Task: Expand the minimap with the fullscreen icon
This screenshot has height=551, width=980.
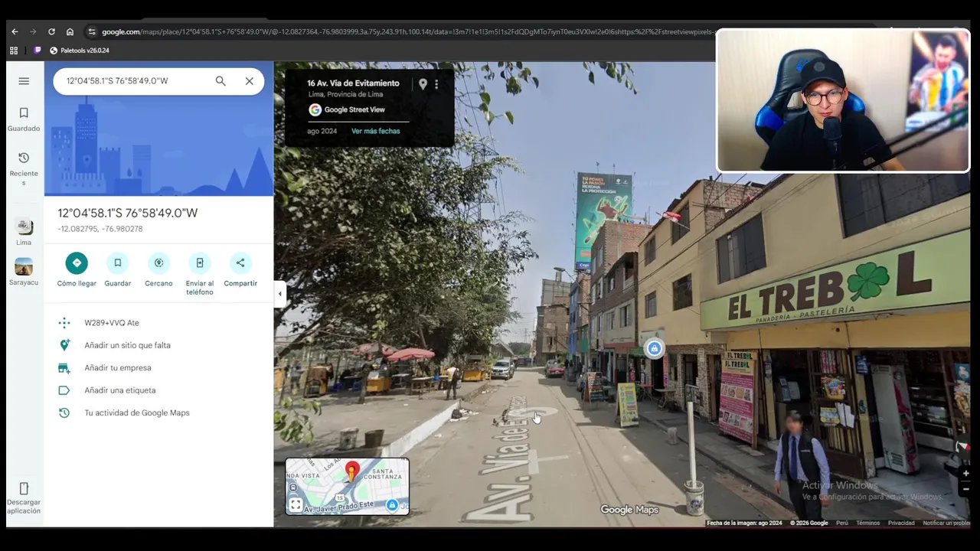Action: click(296, 505)
